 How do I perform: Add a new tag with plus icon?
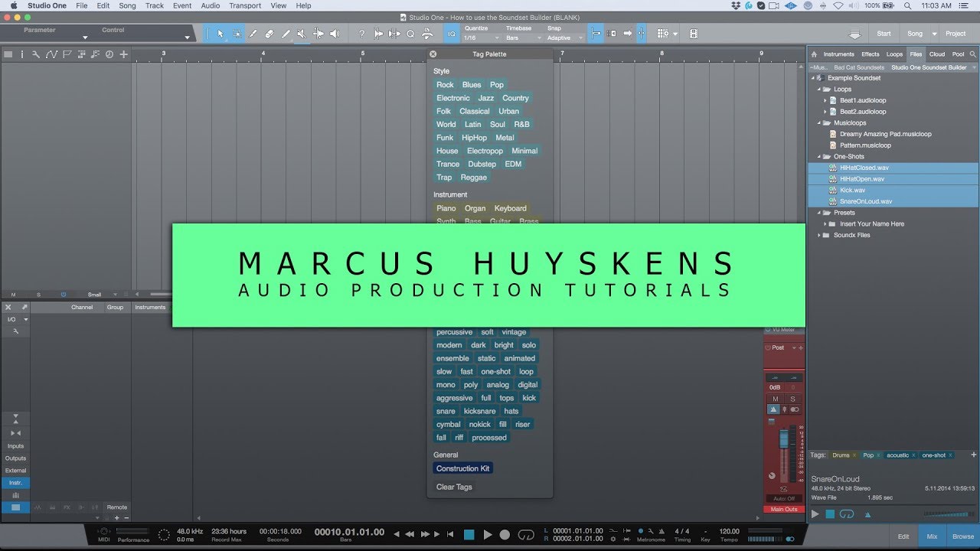click(974, 455)
